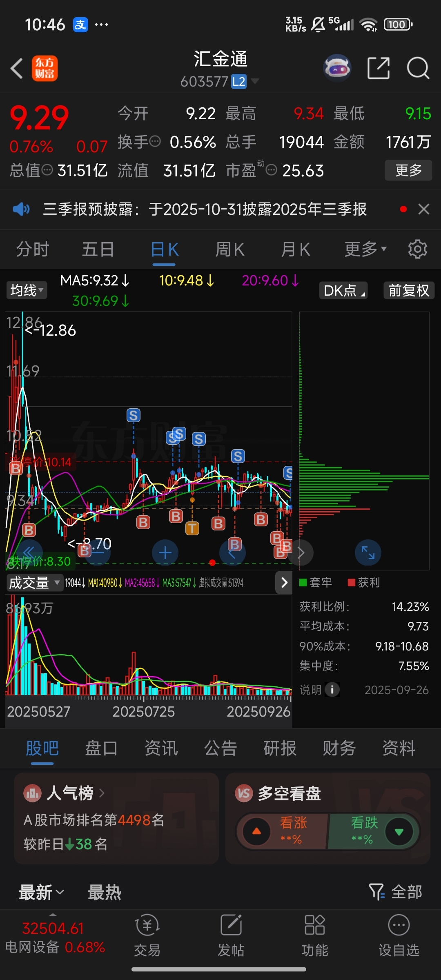Viewport: 441px width, 980px height.
Task: Tap 设自选 add to watchlist
Action: 399,935
